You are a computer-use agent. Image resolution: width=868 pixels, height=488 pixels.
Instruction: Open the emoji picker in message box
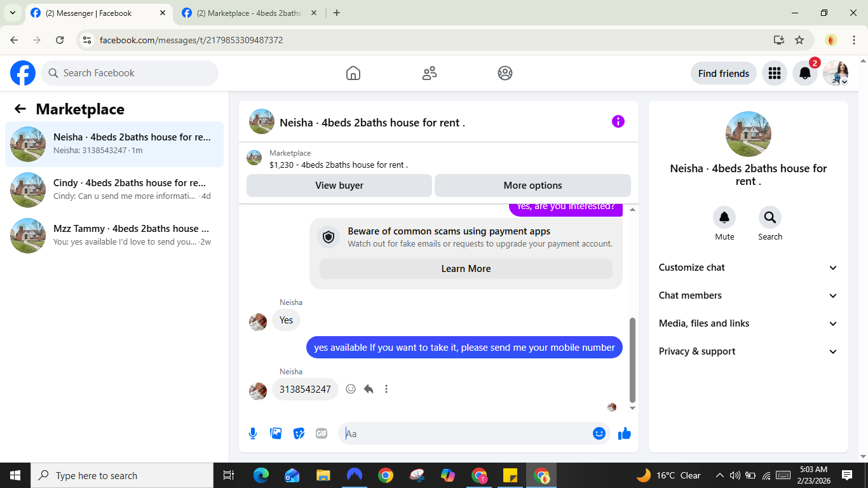coord(599,433)
